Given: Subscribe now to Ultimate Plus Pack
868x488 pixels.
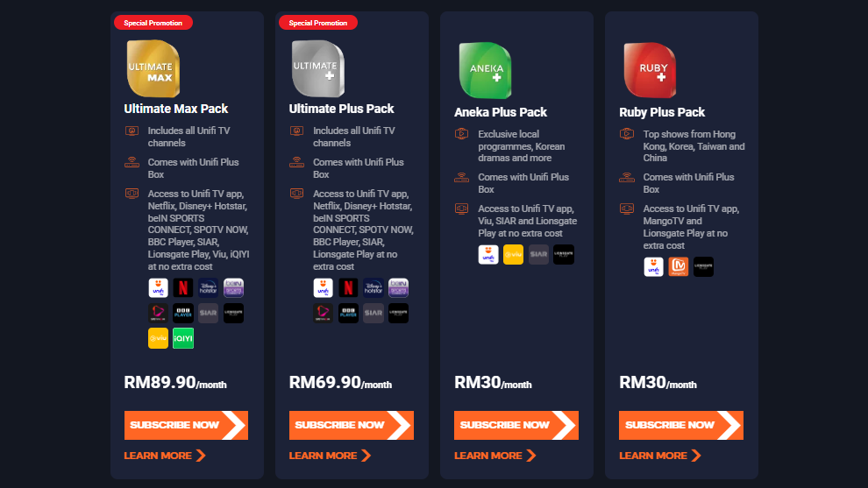Looking at the screenshot, I should [351, 425].
